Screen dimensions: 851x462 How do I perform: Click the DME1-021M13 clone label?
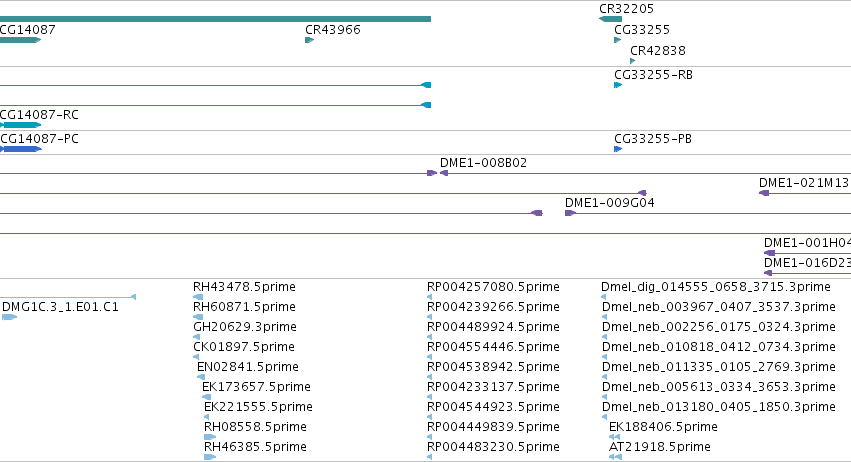click(804, 182)
